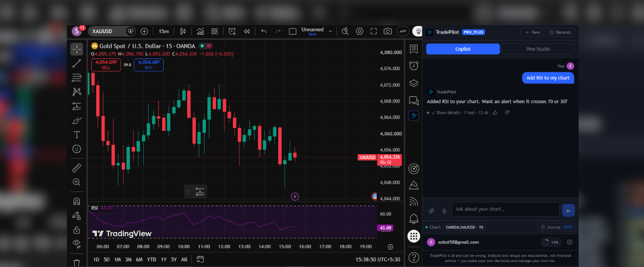644x267 pixels.
Task: Open indicator templates grid icon
Action: (x=214, y=31)
